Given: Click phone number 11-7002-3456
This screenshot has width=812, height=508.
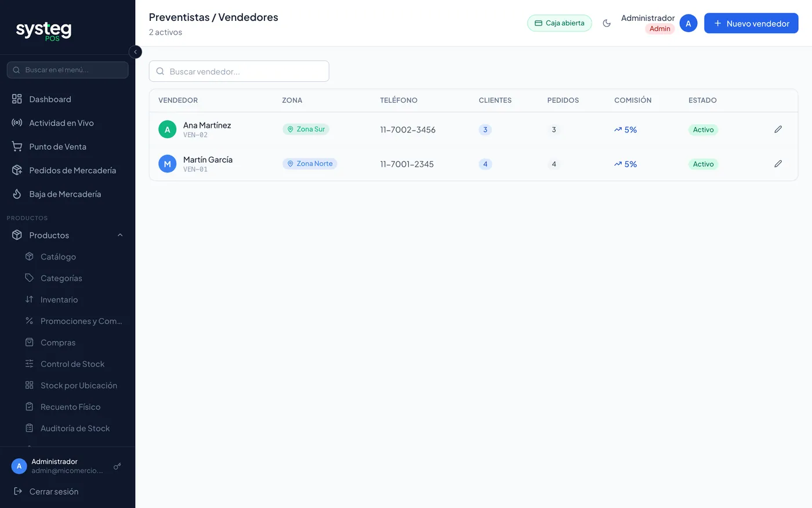Looking at the screenshot, I should pyautogui.click(x=408, y=129).
